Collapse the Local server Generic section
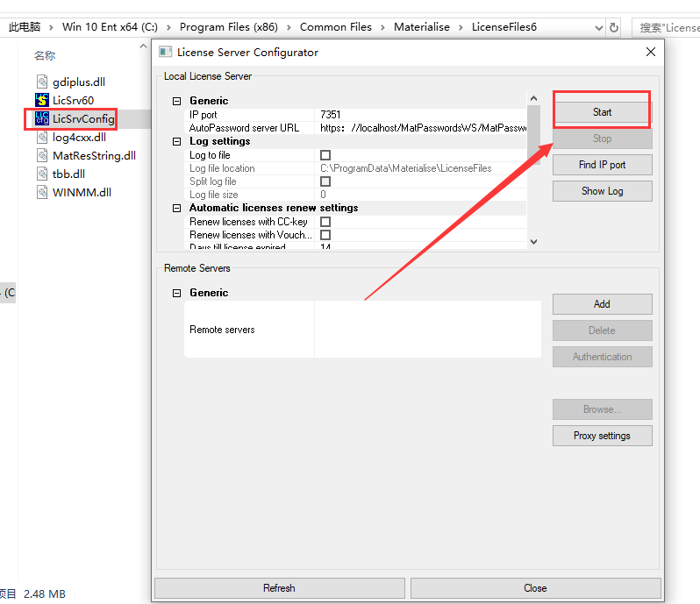Image resolution: width=700 pixels, height=604 pixels. point(177,102)
